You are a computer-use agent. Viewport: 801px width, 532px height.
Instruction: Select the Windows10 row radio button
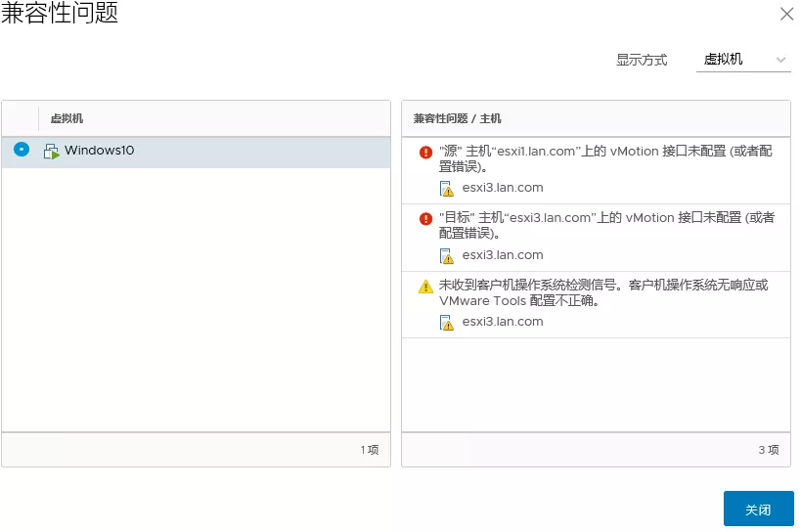click(22, 151)
